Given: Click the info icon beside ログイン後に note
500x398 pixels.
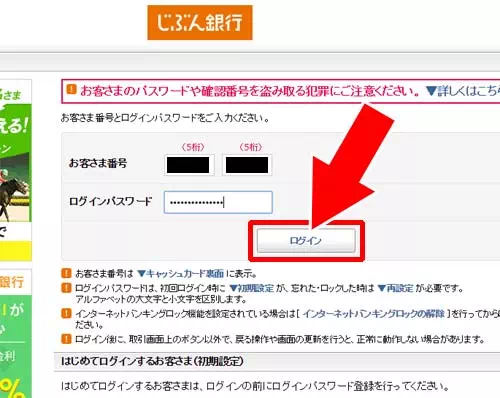Looking at the screenshot, I should [x=66, y=339].
